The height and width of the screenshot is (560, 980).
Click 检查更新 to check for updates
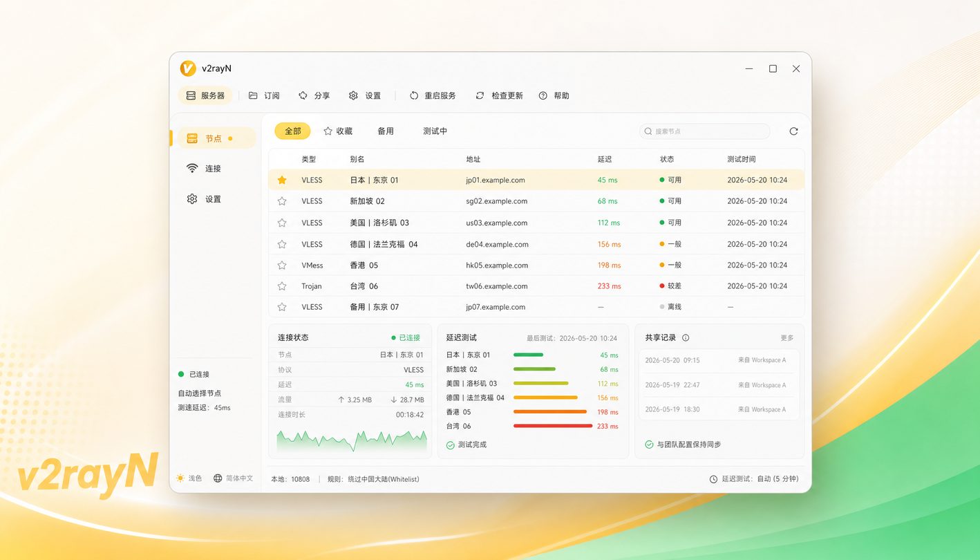(x=499, y=95)
